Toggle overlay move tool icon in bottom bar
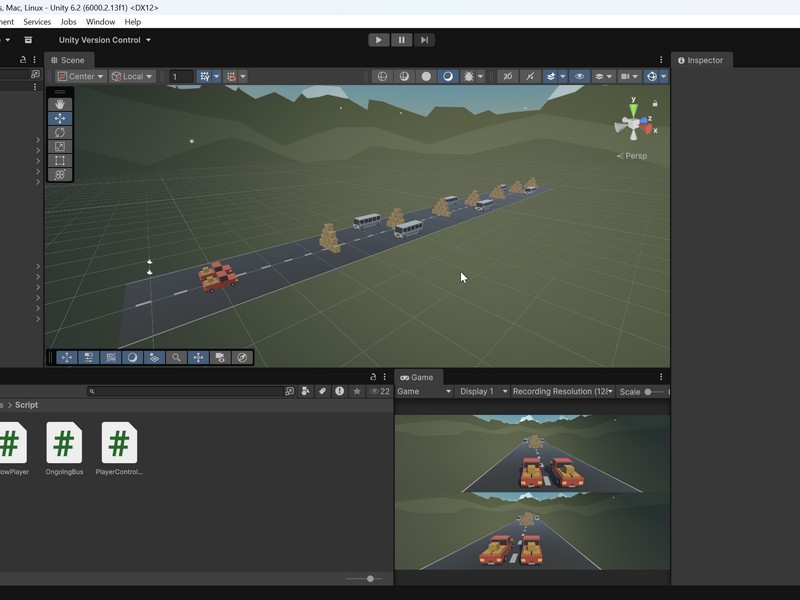The width and height of the screenshot is (800, 600). point(67,358)
